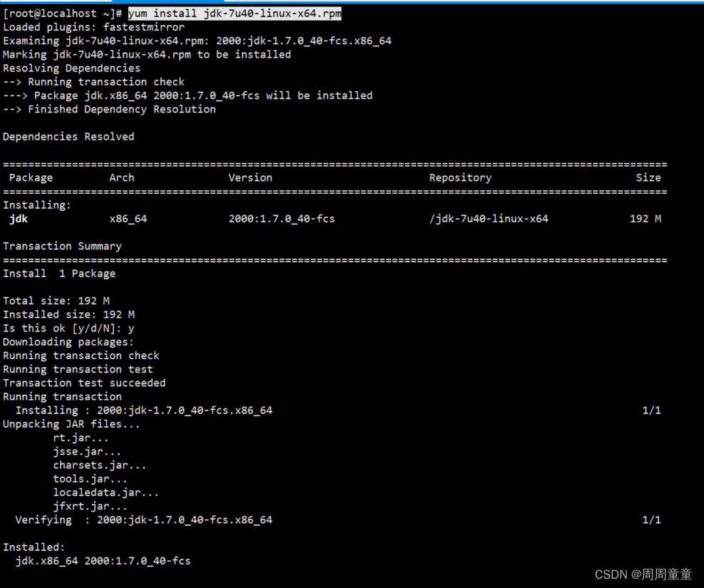Click the text Resolving Dependencies
This screenshot has height=588, width=704.
[71, 68]
